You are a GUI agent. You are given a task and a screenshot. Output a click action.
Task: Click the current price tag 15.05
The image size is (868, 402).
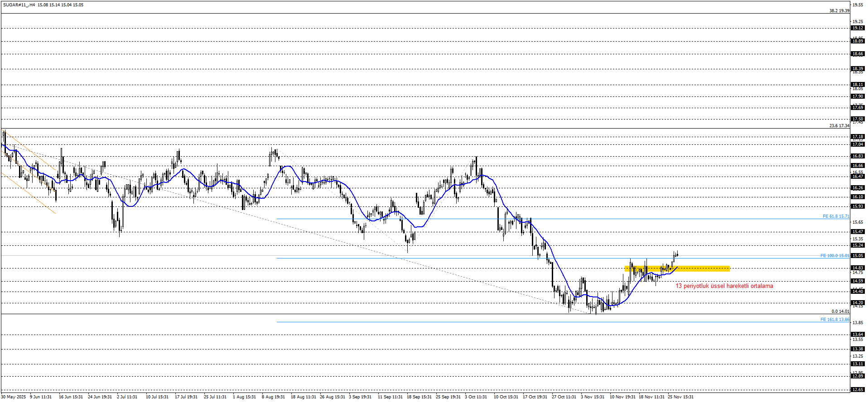coord(858,256)
